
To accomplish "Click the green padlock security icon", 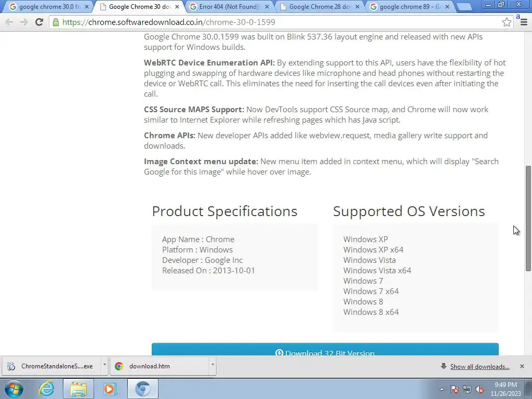I will (x=56, y=22).
